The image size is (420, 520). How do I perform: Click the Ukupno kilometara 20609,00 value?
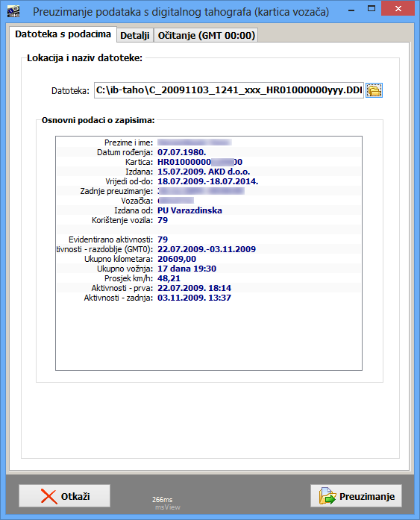[x=177, y=259]
